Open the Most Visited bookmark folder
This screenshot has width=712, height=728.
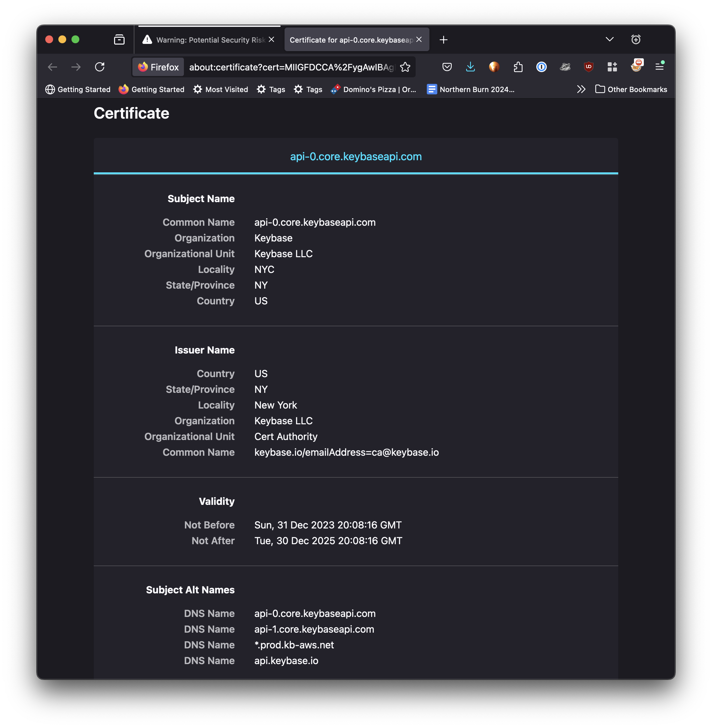click(x=221, y=89)
